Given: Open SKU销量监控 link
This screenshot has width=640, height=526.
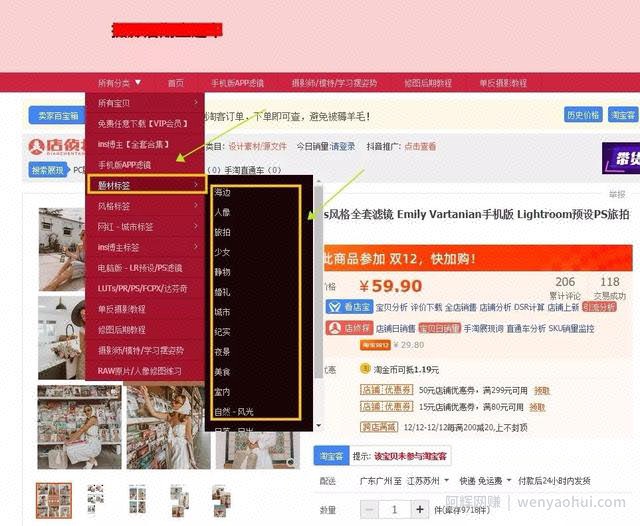Looking at the screenshot, I should click(x=571, y=328).
